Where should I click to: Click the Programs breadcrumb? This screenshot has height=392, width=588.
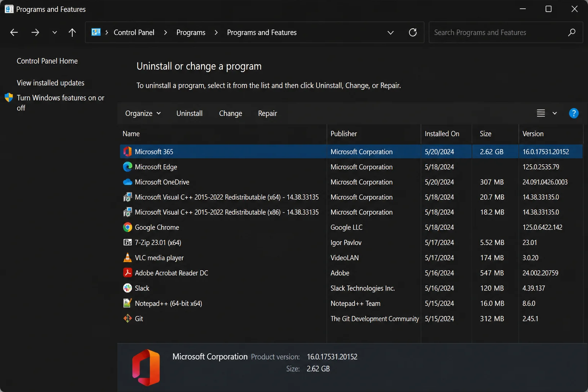[191, 33]
